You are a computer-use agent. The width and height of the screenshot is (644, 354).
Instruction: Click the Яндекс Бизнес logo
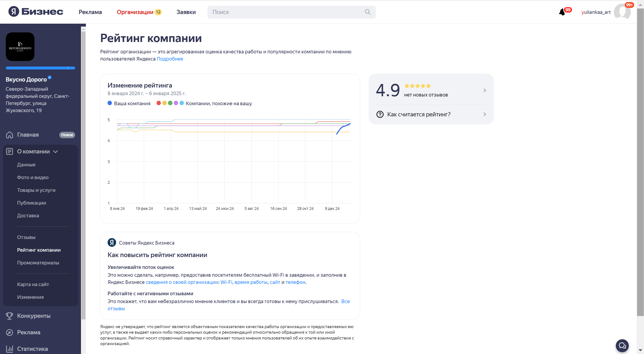pyautogui.click(x=36, y=12)
